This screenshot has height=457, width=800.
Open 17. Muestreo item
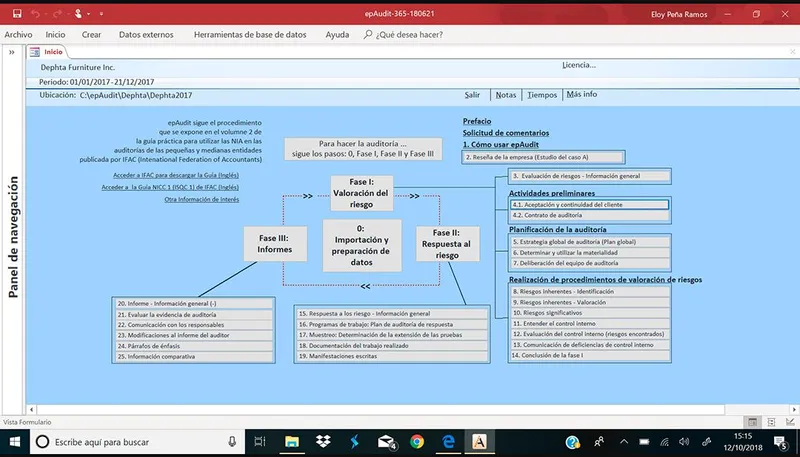coord(392,335)
